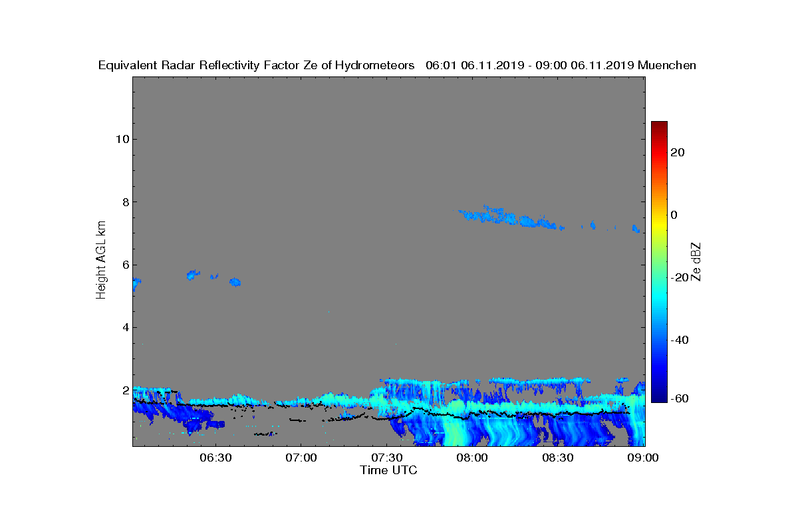Image resolution: width=798 pixels, height=532 pixels.
Task: Click the dark red top of colorbar
Action: [659, 125]
